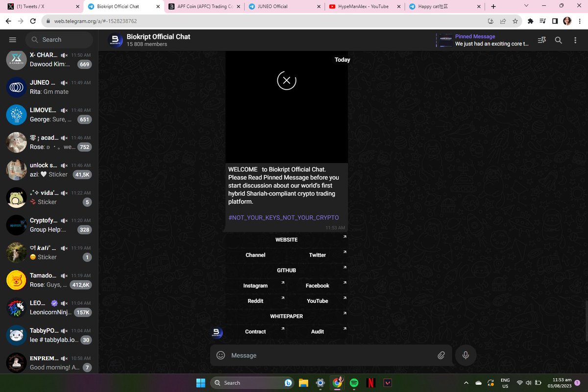The image size is (588, 392).
Task: Close the JUNEO Official tab
Action: 318,6
